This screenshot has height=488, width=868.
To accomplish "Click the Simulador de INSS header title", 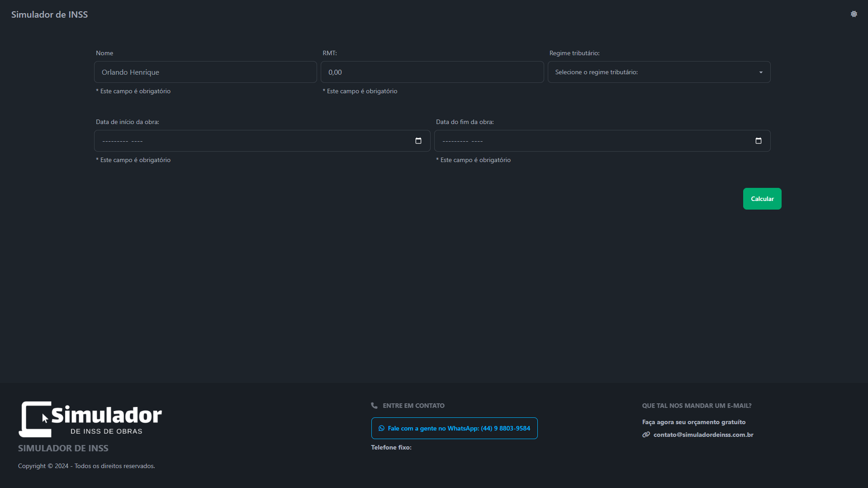I will (x=50, y=14).
